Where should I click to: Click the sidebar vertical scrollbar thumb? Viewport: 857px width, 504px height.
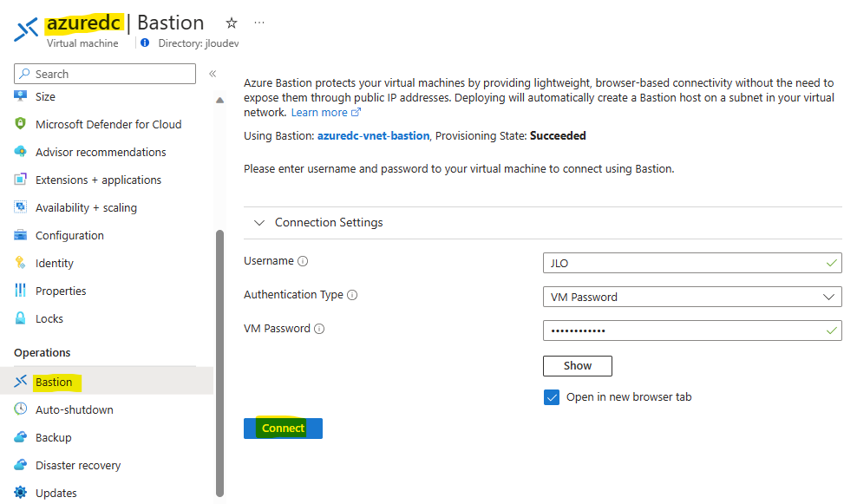click(x=219, y=363)
